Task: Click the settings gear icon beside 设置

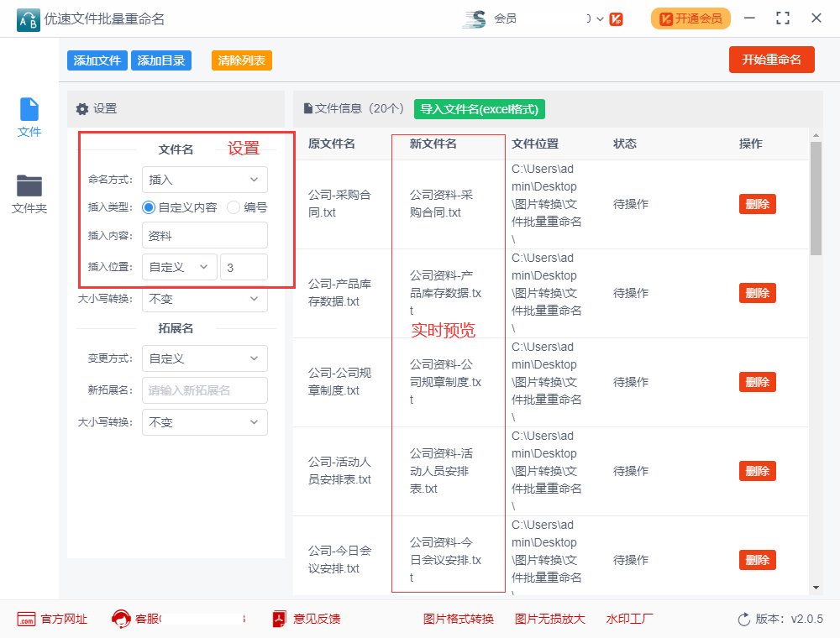Action: tap(82, 109)
